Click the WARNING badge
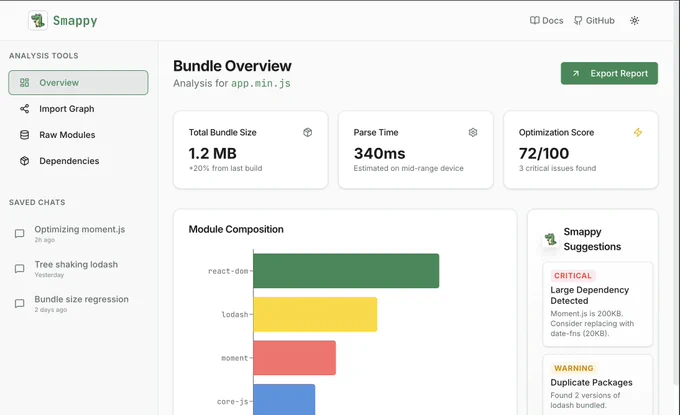 (573, 368)
